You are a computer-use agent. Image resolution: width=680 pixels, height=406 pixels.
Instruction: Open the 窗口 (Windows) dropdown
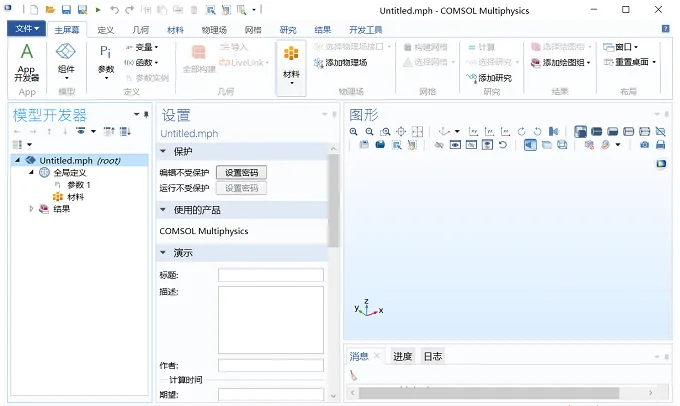(621, 47)
